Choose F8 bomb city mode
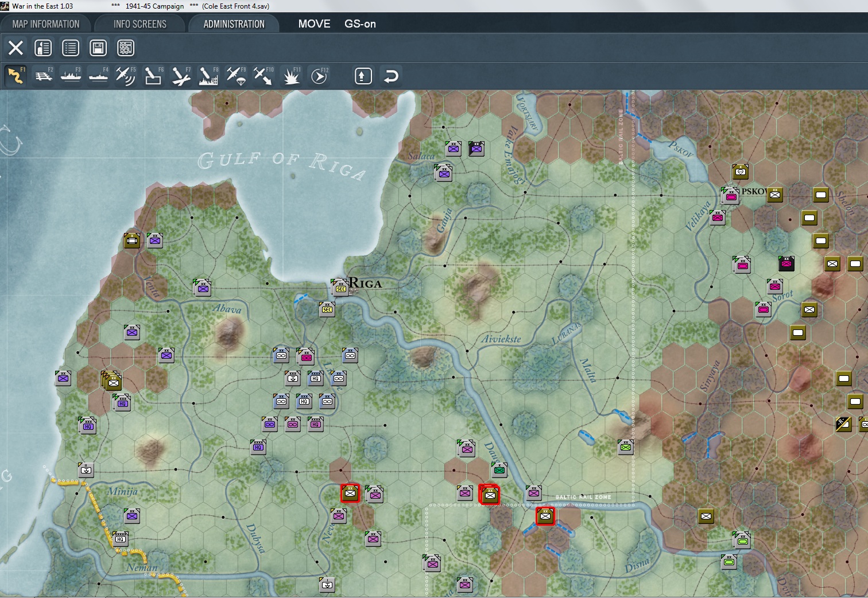 coord(208,76)
